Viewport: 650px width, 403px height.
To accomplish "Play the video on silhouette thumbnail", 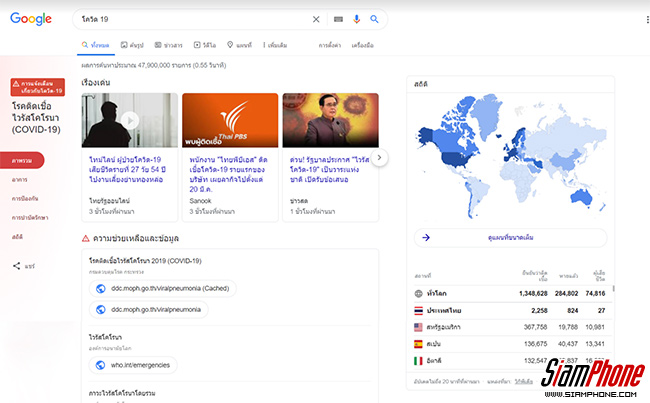I will pos(130,121).
